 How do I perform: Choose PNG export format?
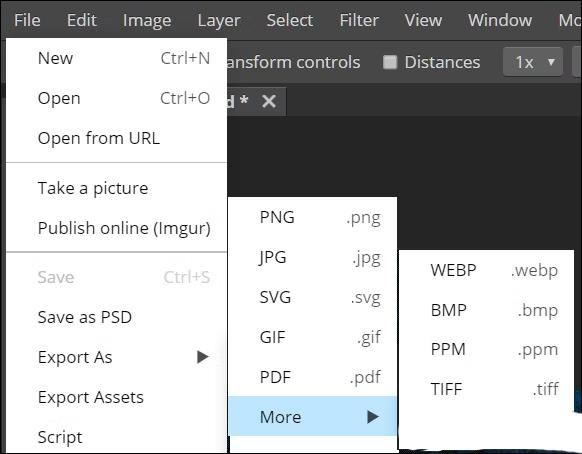pyautogui.click(x=313, y=217)
